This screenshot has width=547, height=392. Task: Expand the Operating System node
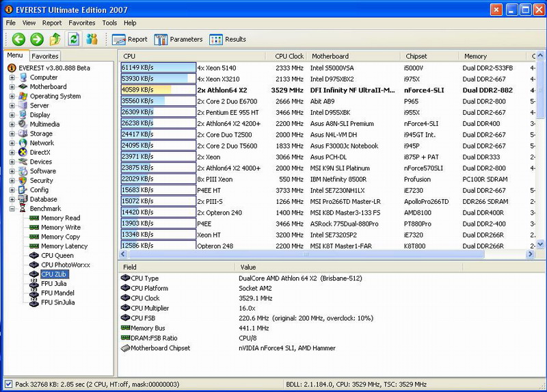coord(12,96)
